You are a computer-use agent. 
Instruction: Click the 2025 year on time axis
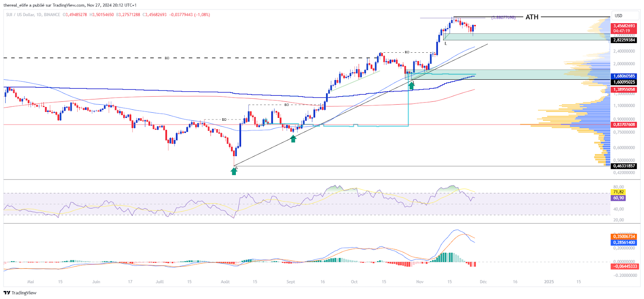549,282
